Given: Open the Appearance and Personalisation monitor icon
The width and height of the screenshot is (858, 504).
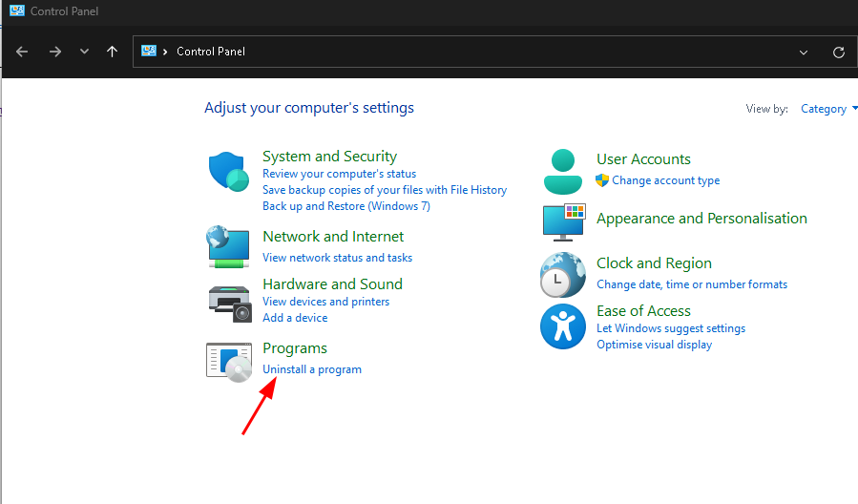Looking at the screenshot, I should 564,222.
